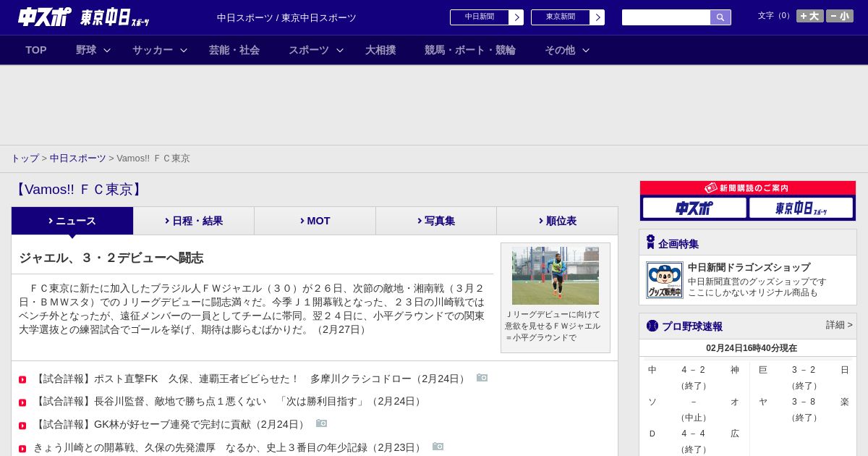Image resolution: width=868 pixels, height=456 pixels.
Task: Click the 新聞購読のご案内 banner header
Action: tap(748, 188)
